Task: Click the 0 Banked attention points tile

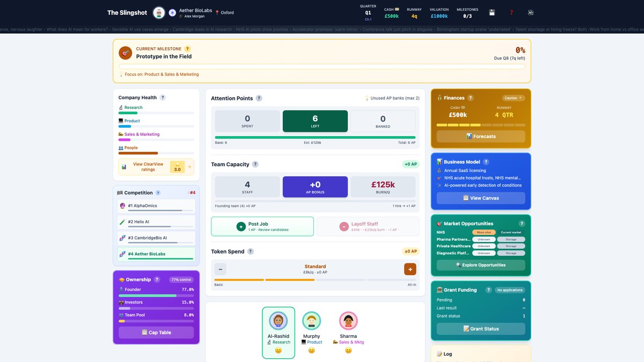Action: pos(383,121)
